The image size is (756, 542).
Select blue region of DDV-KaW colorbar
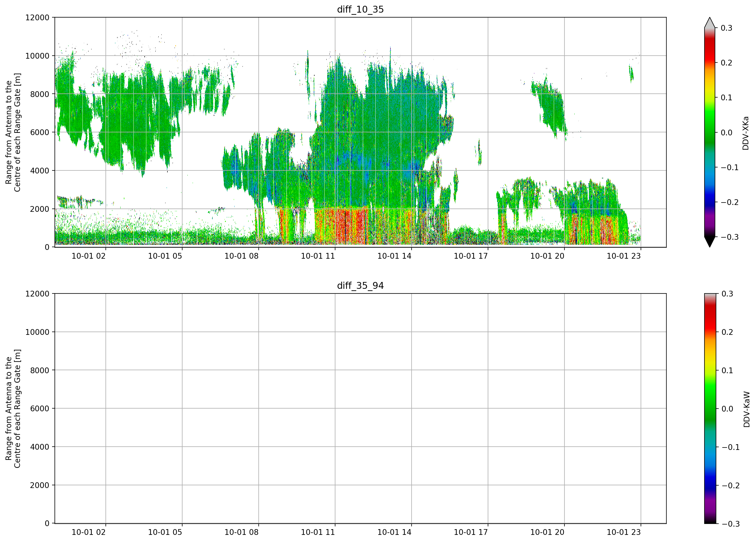(710, 480)
